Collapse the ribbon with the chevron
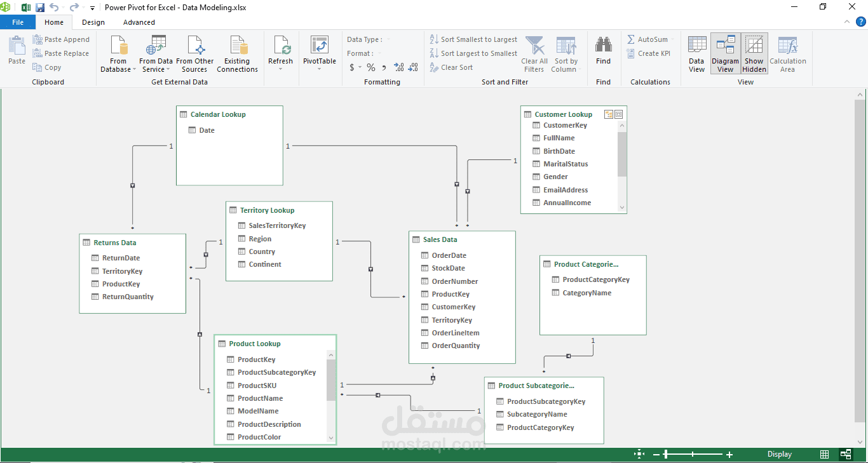Viewport: 868px width, 463px height. coord(846,22)
